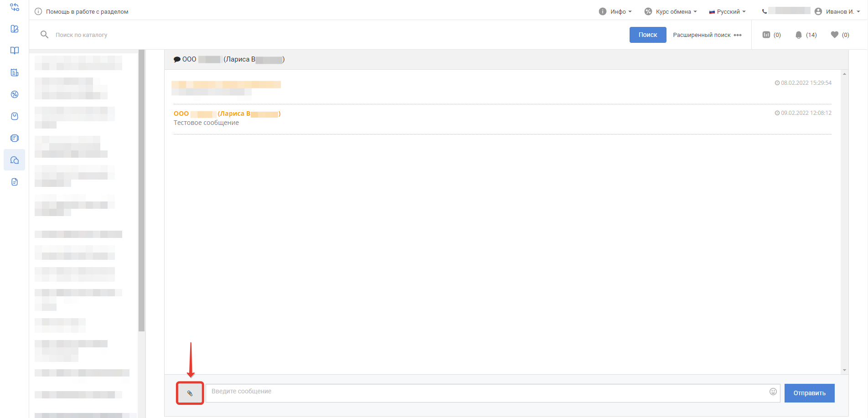Open the comparison list icon
The width and height of the screenshot is (868, 418).
coord(771,35)
